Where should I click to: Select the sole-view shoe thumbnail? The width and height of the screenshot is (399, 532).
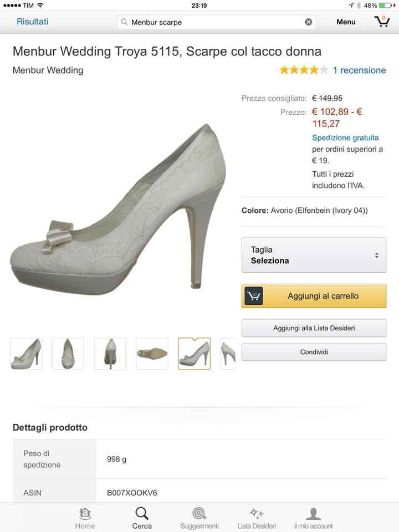(152, 354)
